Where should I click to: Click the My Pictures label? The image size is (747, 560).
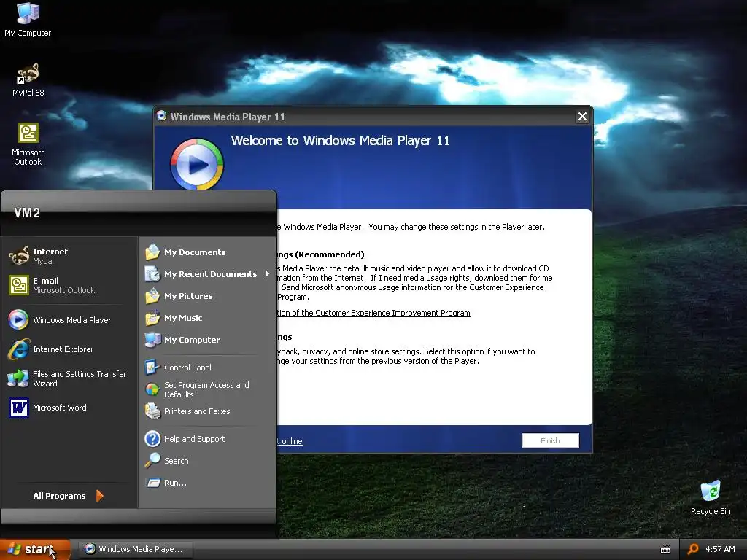point(188,296)
